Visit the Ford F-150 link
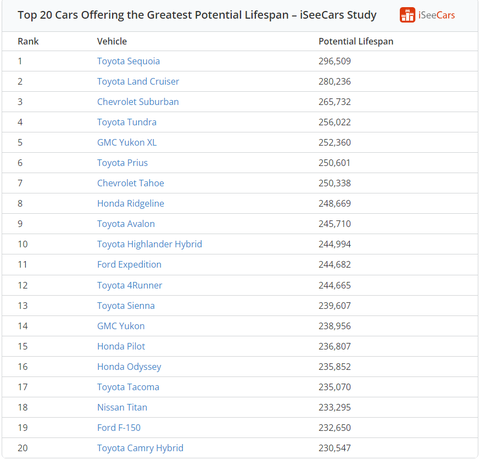Image resolution: width=480 pixels, height=460 pixels. coord(119,428)
